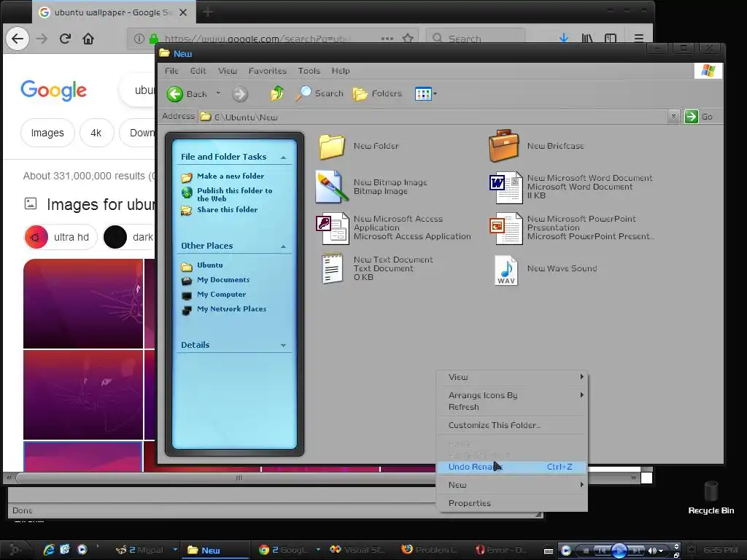This screenshot has width=747, height=560.
Task: Collapse the Other Places section
Action: coord(284,246)
